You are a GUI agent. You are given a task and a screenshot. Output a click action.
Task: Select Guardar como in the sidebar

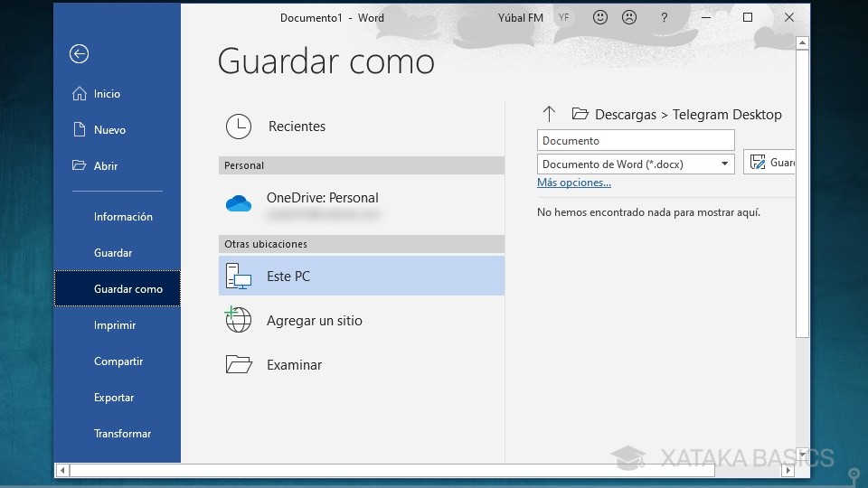118,288
